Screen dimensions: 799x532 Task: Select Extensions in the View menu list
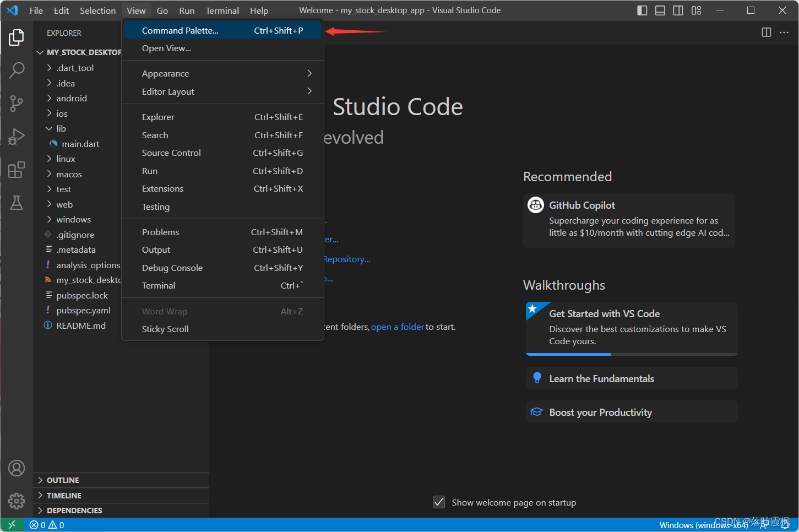(x=222, y=188)
